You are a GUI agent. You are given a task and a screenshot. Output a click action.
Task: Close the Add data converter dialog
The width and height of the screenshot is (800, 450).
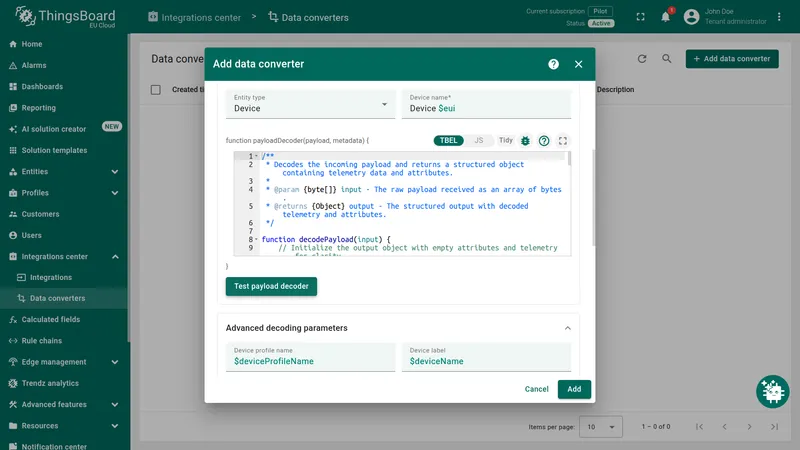pyautogui.click(x=578, y=64)
